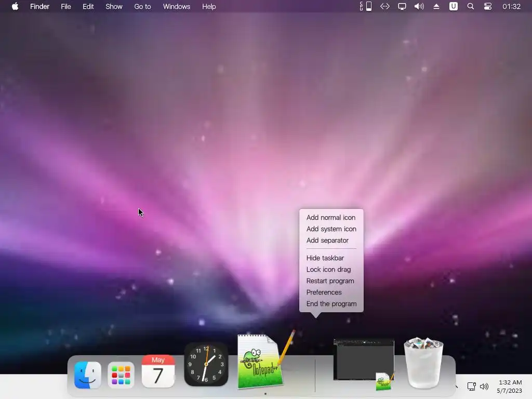Click the U input-language icon in menu bar

453,6
